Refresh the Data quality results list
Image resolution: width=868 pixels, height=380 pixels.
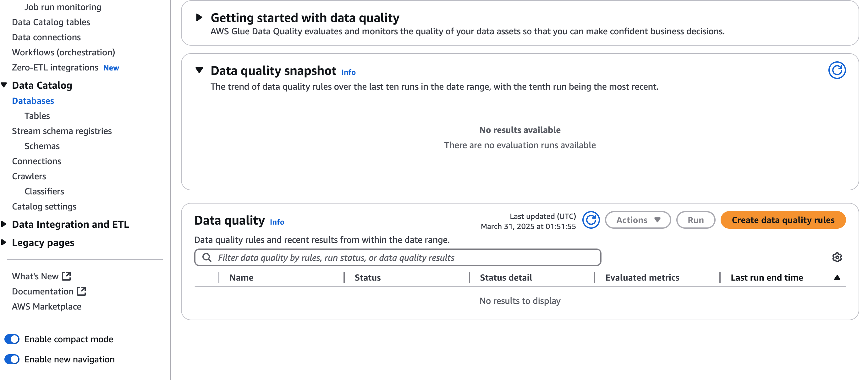[x=591, y=220]
